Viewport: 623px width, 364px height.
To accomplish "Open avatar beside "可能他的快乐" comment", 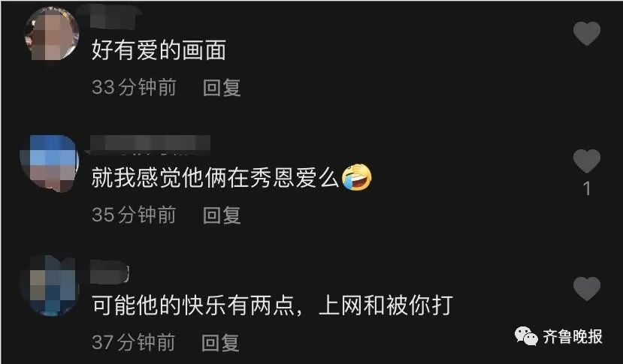I will (x=48, y=286).
